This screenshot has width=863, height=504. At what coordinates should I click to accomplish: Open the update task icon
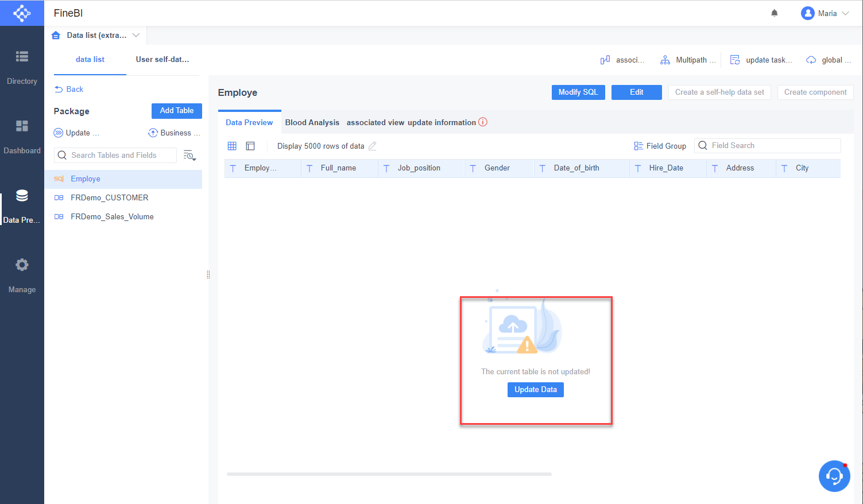click(735, 59)
